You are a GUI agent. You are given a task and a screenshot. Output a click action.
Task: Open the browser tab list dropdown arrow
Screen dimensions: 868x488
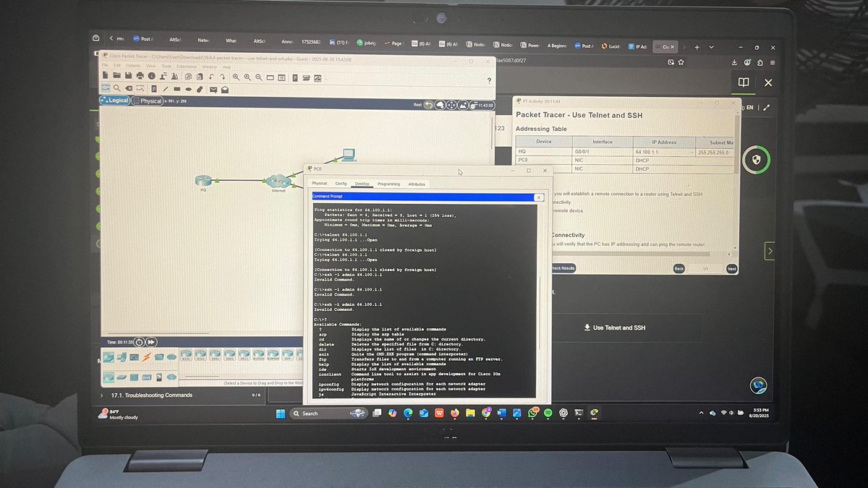tap(712, 47)
